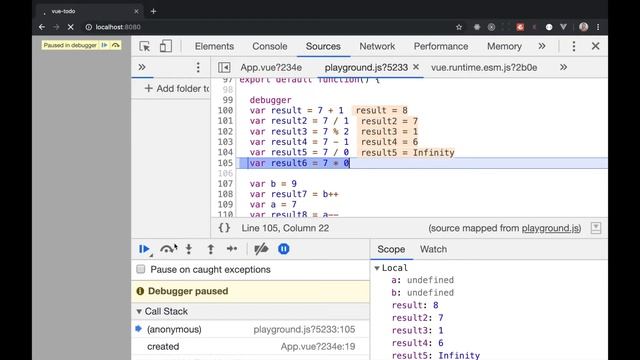
Task: Switch to the Elements tab
Action: 214,46
